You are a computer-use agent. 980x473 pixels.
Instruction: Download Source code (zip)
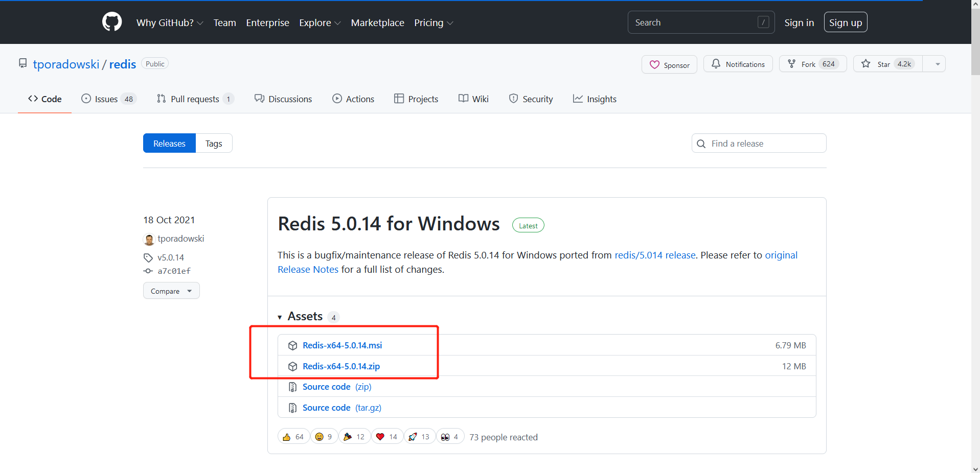point(337,387)
